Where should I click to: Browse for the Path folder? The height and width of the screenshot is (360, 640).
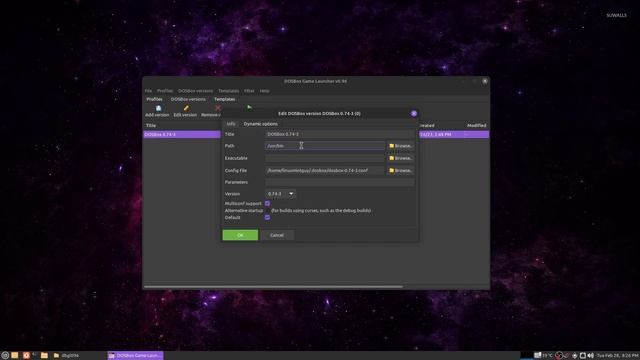coord(400,146)
